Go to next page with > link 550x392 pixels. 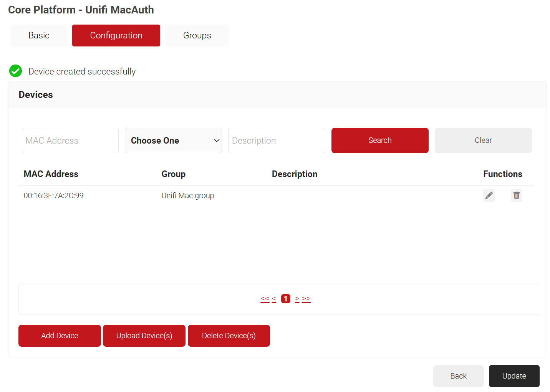point(297,299)
